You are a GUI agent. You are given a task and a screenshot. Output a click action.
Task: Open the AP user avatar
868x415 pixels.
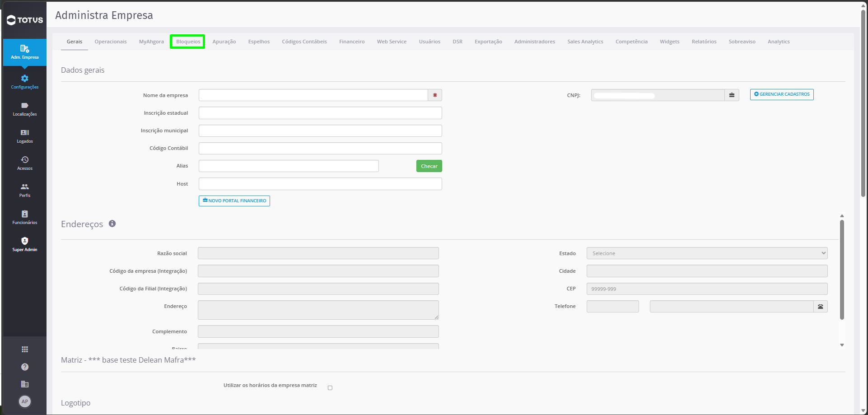pyautogui.click(x=25, y=401)
